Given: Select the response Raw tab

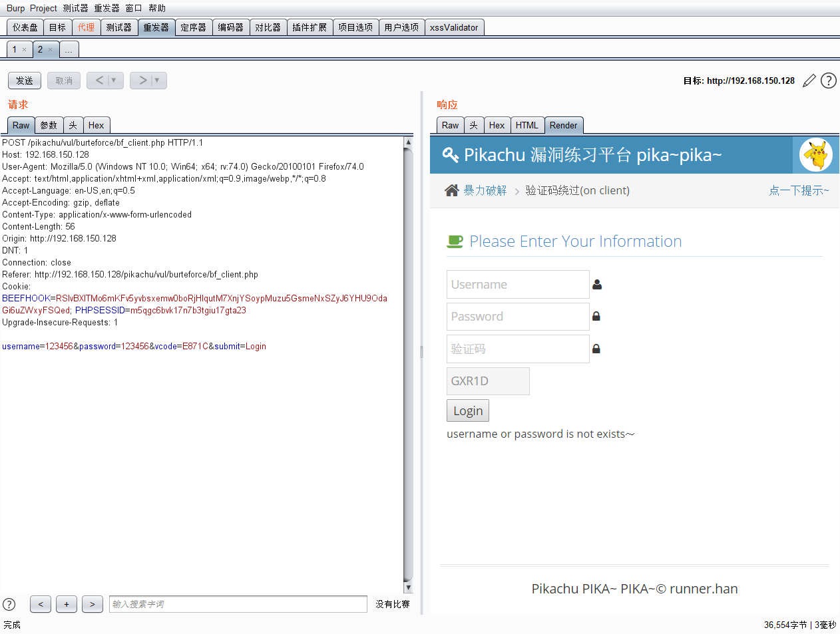Looking at the screenshot, I should click(x=450, y=125).
